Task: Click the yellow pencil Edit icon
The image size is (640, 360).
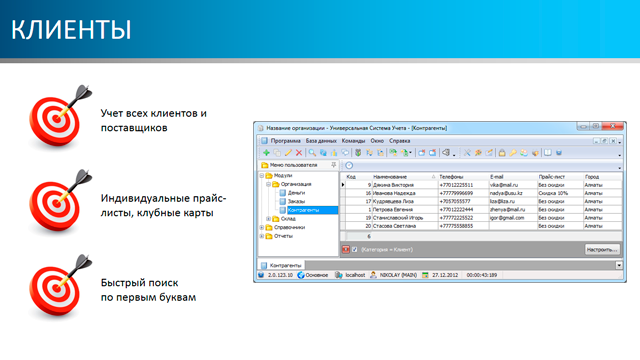Action: [x=288, y=153]
